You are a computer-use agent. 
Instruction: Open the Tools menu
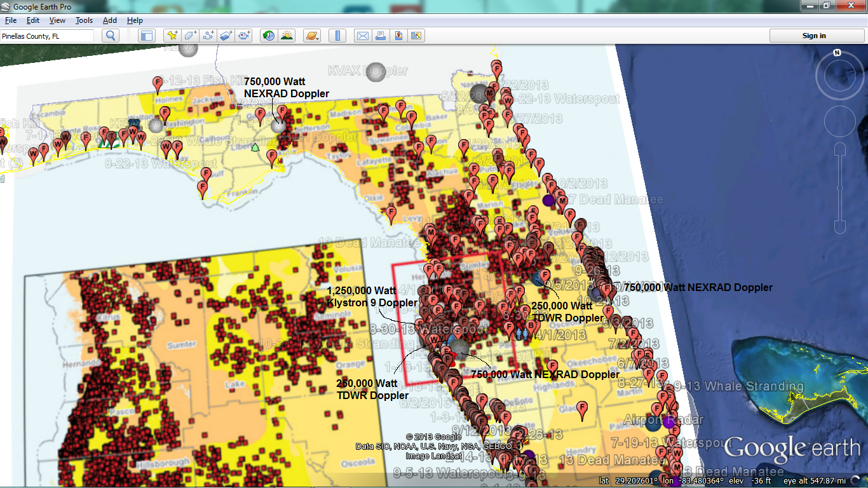[84, 20]
